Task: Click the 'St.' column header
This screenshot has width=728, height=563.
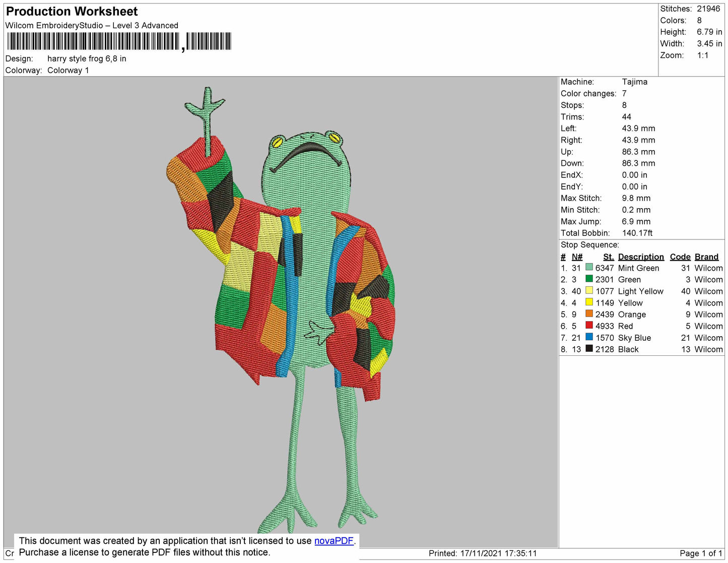Action: pos(609,257)
